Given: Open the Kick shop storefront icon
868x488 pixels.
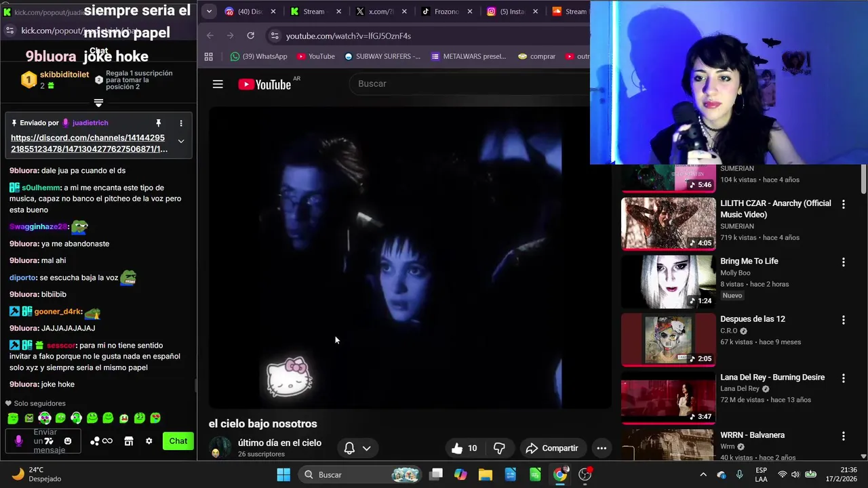Looking at the screenshot, I should click(x=129, y=441).
